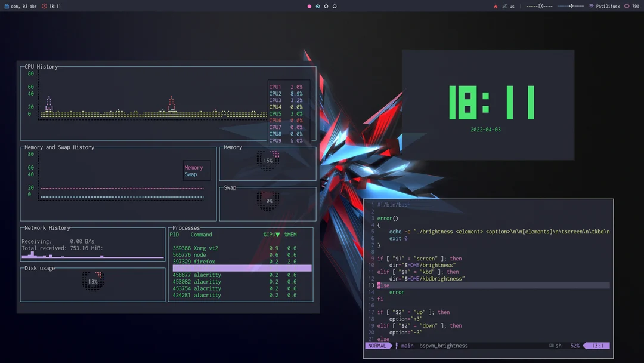Mute audio via the speaker icon
Image resolution: width=644 pixels, height=363 pixels.
click(571, 6)
